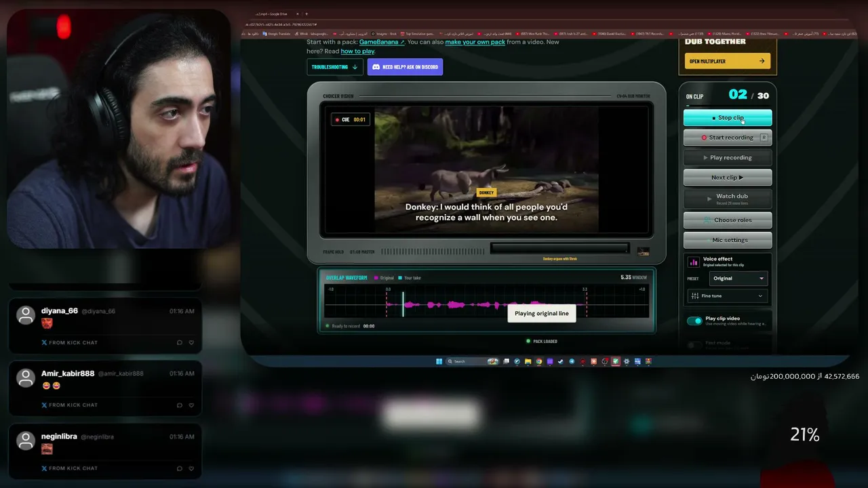Screen dimensions: 868x488
Task: Click the Voice effect equalizer icon
Action: [x=694, y=262]
